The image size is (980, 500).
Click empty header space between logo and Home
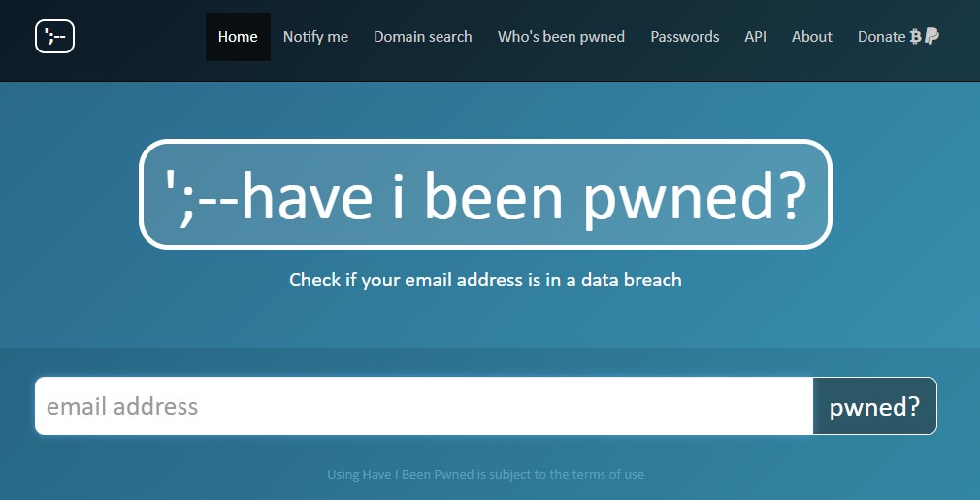(x=141, y=37)
